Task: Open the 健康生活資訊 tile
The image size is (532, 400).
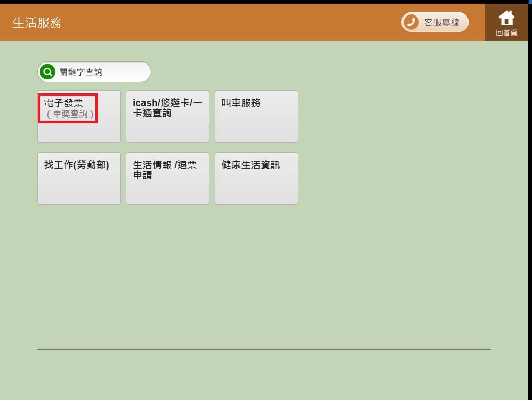Action: (x=256, y=179)
